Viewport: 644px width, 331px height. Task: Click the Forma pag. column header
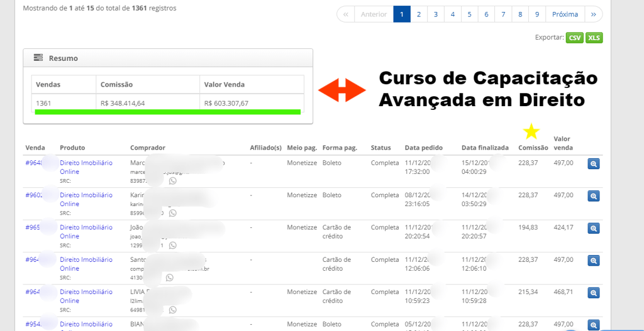(340, 148)
